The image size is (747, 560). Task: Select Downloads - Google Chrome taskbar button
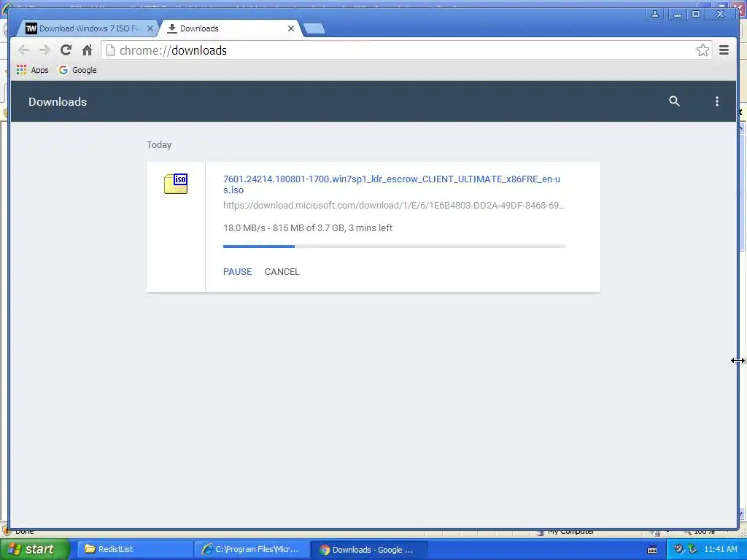(x=368, y=550)
